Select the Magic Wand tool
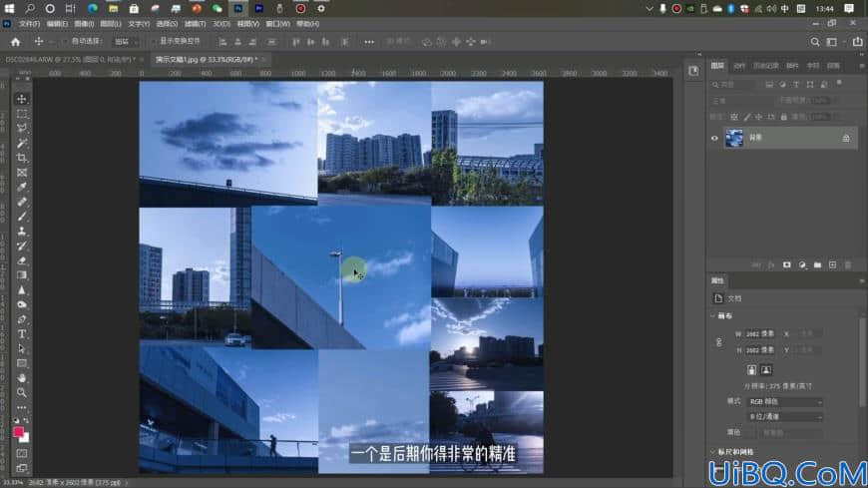The width and height of the screenshot is (868, 488). 22,144
